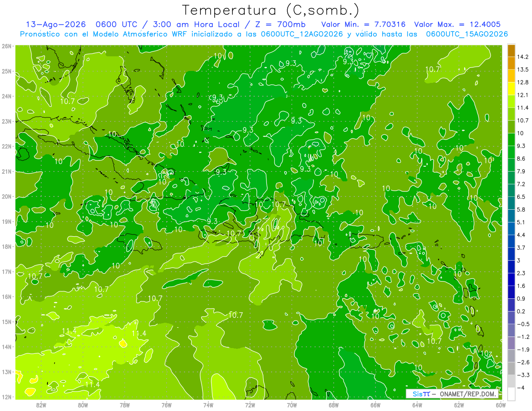Click the 70W longitude axis label
The image size is (532, 411).
pyautogui.click(x=292, y=405)
